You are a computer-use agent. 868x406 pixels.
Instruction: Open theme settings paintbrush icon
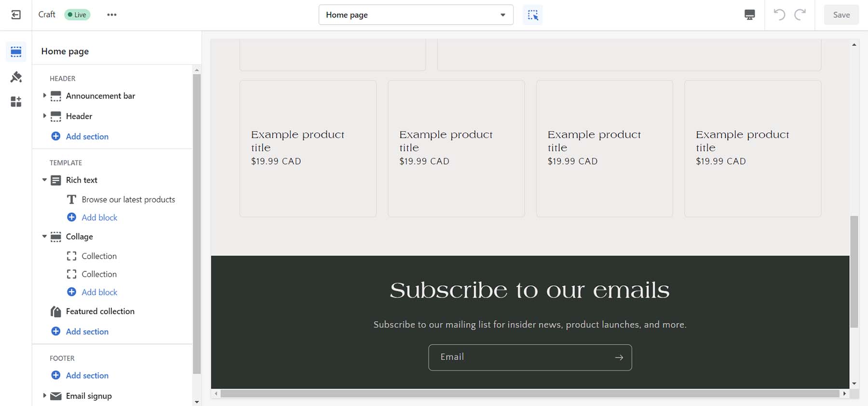(x=16, y=77)
